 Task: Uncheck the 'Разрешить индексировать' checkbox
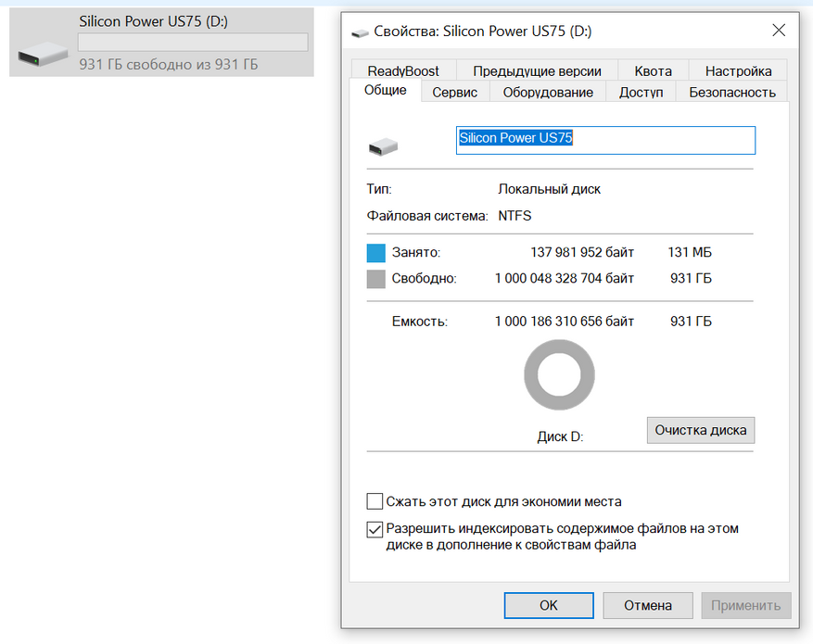tap(375, 529)
